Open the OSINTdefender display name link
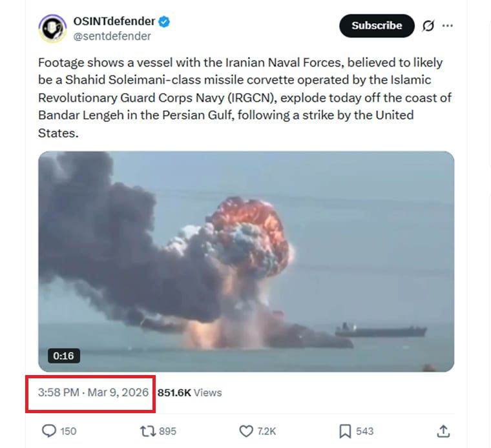The image size is (491, 448). click(x=114, y=22)
